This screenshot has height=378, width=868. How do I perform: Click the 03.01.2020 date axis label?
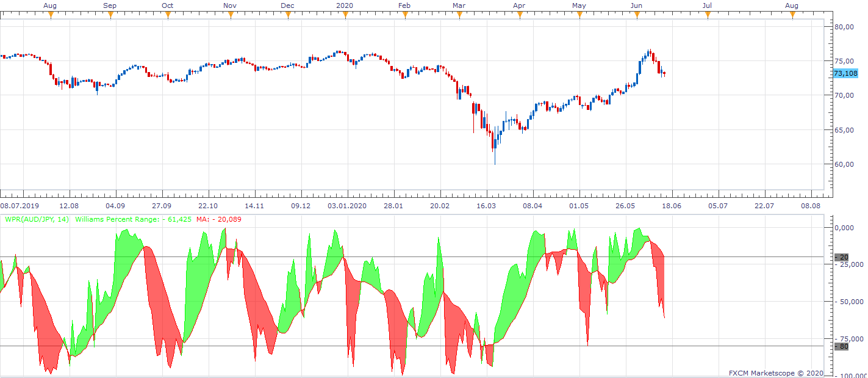coord(347,206)
